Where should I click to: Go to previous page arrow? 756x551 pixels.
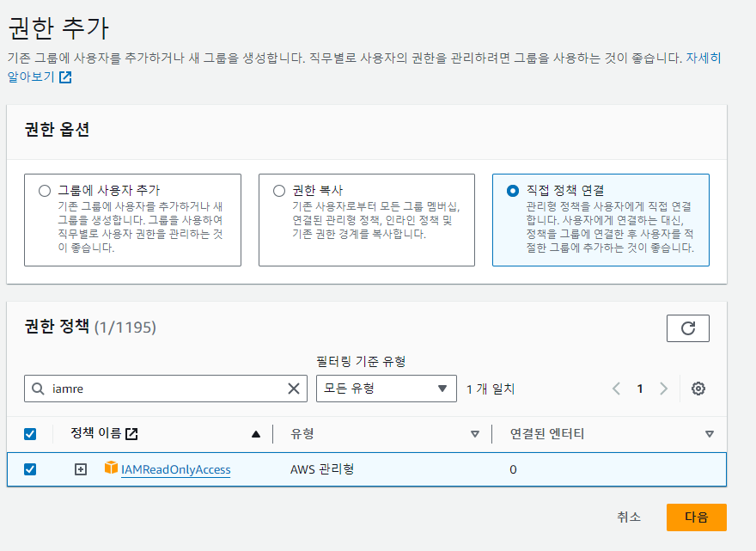[616, 389]
